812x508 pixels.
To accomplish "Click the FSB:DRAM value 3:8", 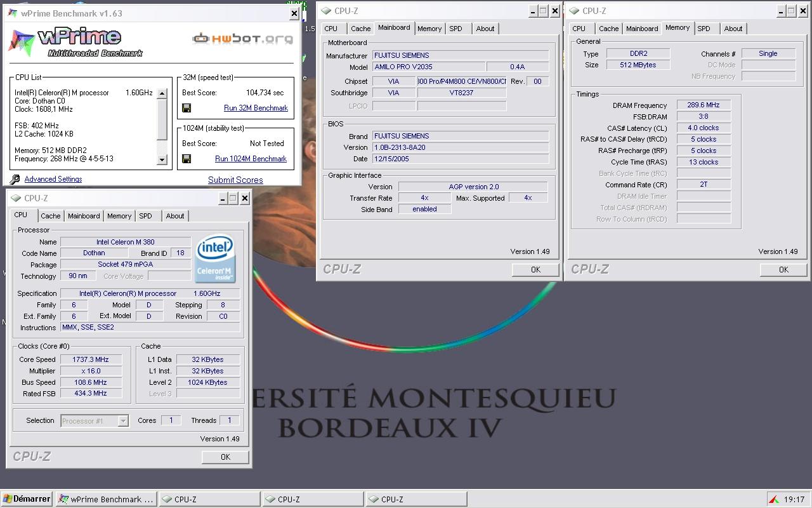I will (704, 117).
